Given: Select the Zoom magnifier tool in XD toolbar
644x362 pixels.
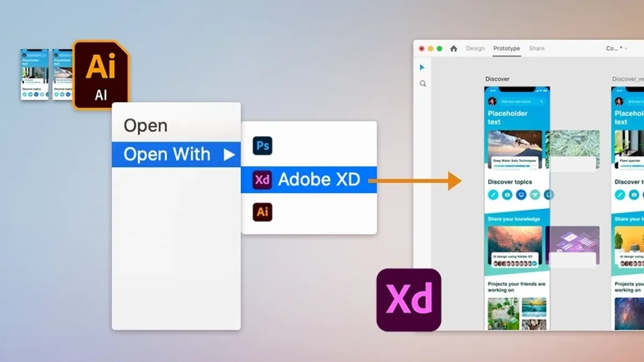Looking at the screenshot, I should (x=423, y=84).
